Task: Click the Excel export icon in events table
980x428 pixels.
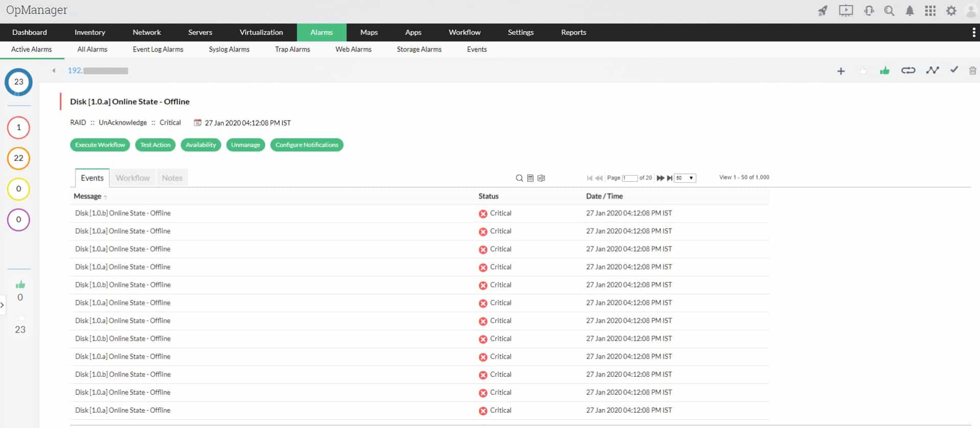Action: (x=541, y=178)
